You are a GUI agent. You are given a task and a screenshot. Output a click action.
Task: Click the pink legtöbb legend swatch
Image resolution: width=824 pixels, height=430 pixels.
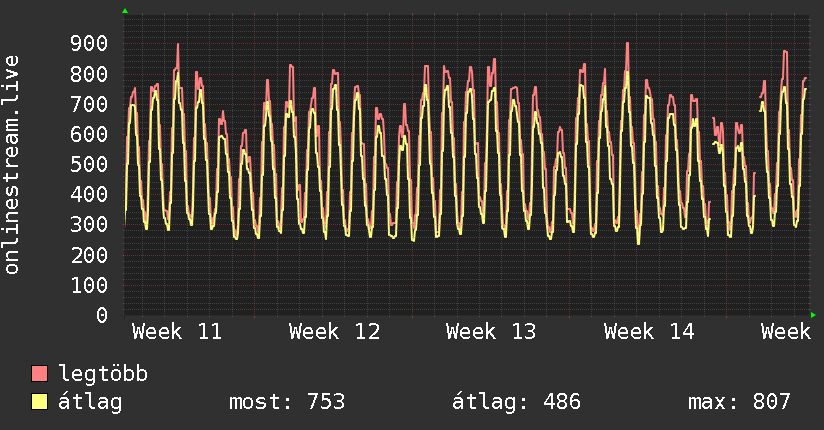click(x=39, y=373)
